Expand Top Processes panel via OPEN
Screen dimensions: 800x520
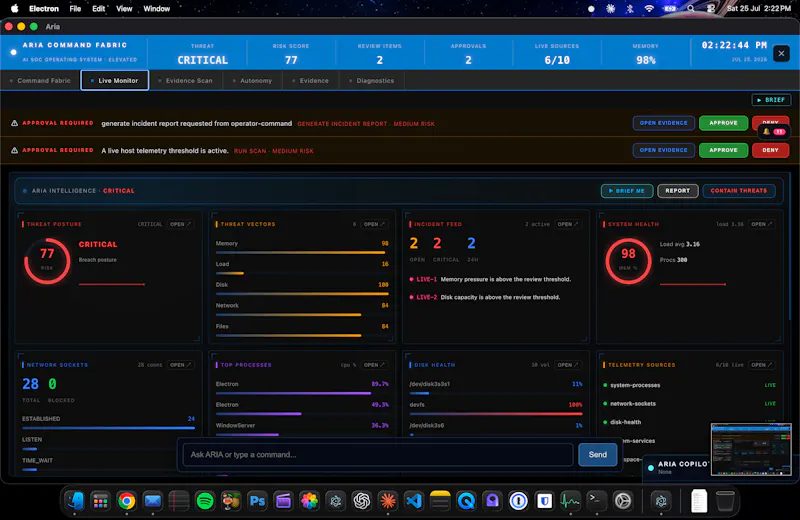pos(374,365)
